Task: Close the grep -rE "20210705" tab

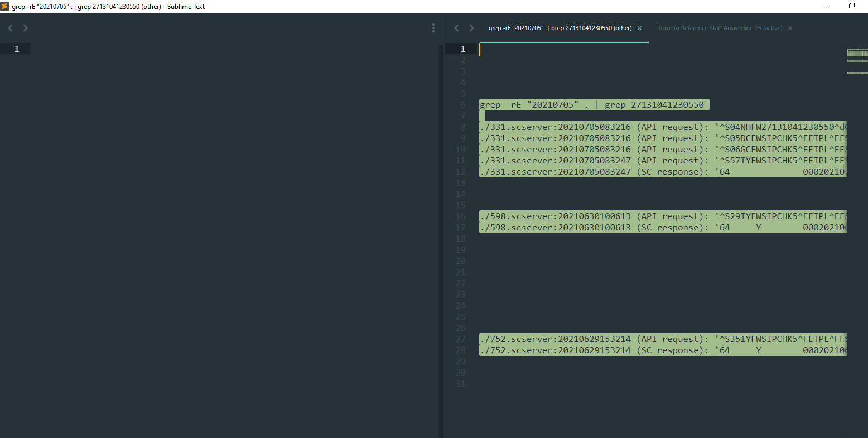Action: tap(639, 28)
